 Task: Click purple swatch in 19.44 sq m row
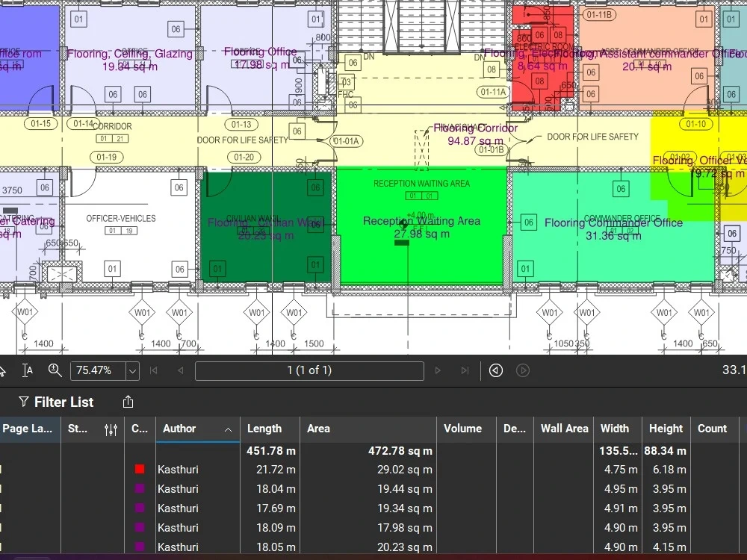pyautogui.click(x=140, y=488)
